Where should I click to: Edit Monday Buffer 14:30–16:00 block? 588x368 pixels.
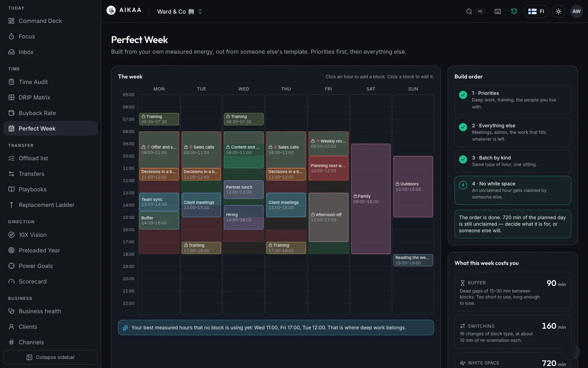(x=159, y=220)
